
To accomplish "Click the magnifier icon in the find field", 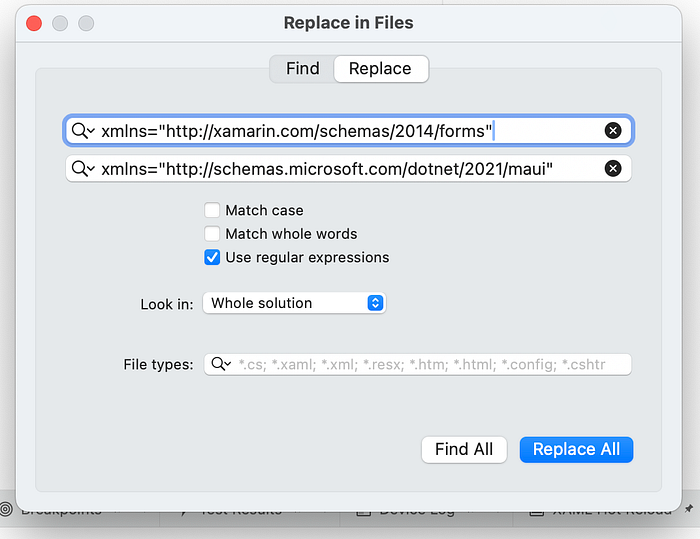I will click(82, 131).
